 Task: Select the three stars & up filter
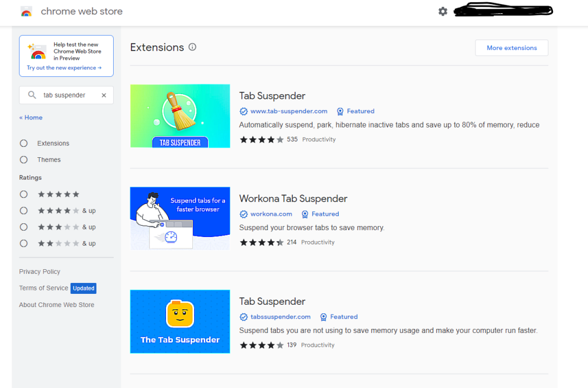click(x=24, y=227)
